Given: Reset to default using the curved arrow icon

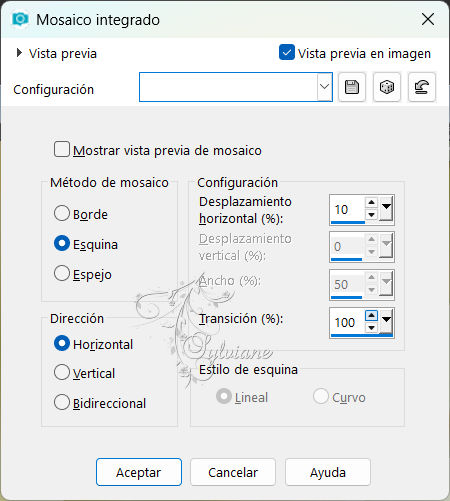Looking at the screenshot, I should click(422, 87).
